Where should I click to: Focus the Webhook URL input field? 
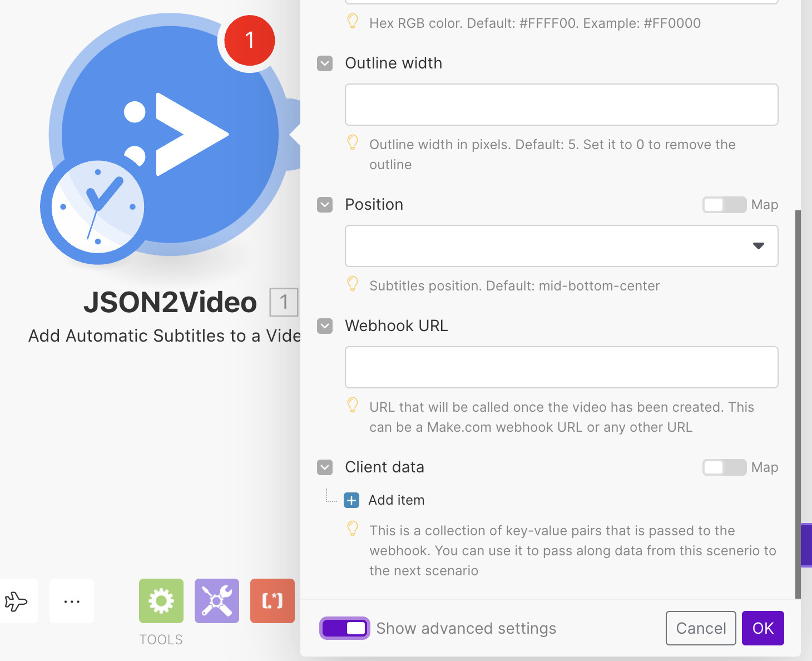click(x=562, y=367)
